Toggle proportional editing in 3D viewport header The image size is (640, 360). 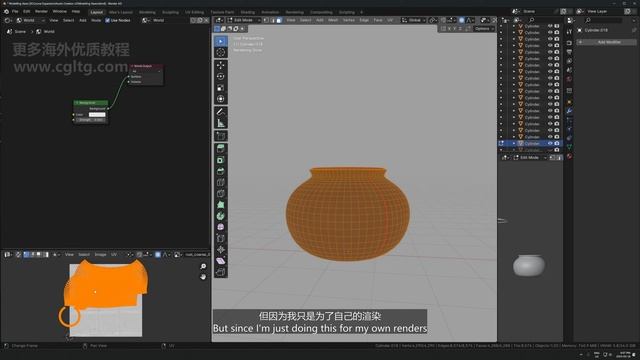(462, 20)
